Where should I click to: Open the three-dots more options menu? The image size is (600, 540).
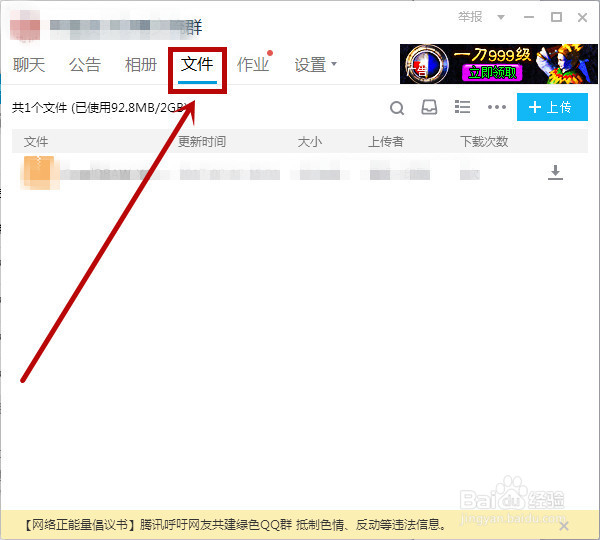(497, 107)
